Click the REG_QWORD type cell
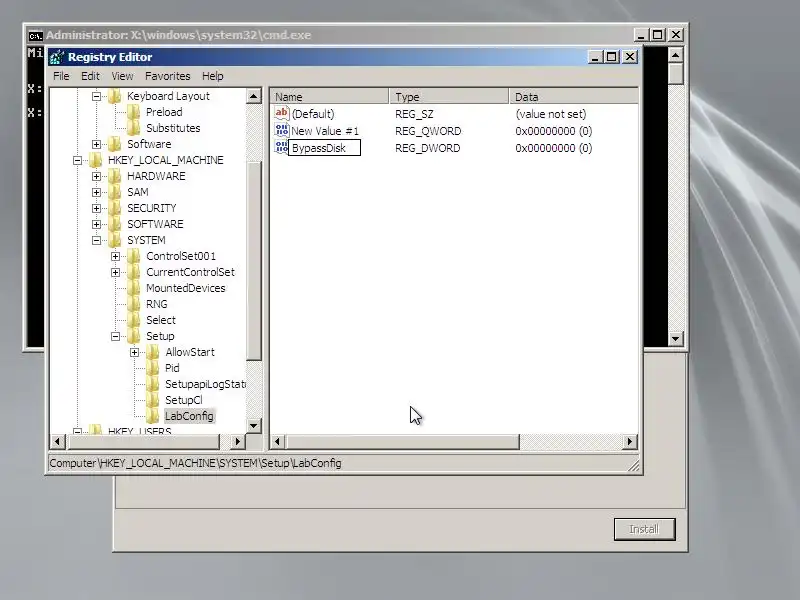The height and width of the screenshot is (600, 800). 428,131
